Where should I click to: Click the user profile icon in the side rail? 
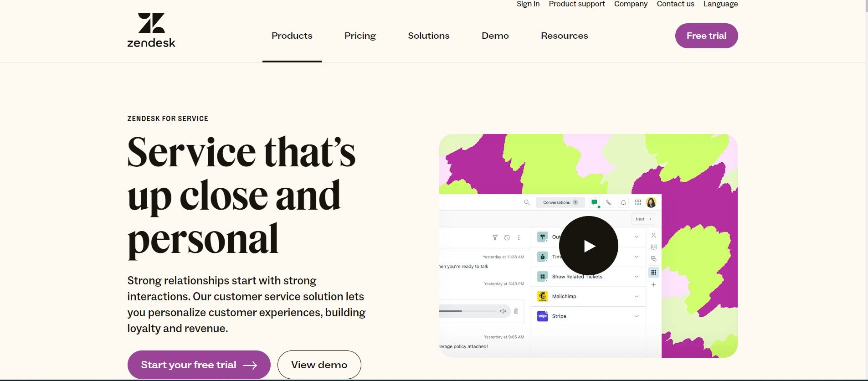click(653, 235)
